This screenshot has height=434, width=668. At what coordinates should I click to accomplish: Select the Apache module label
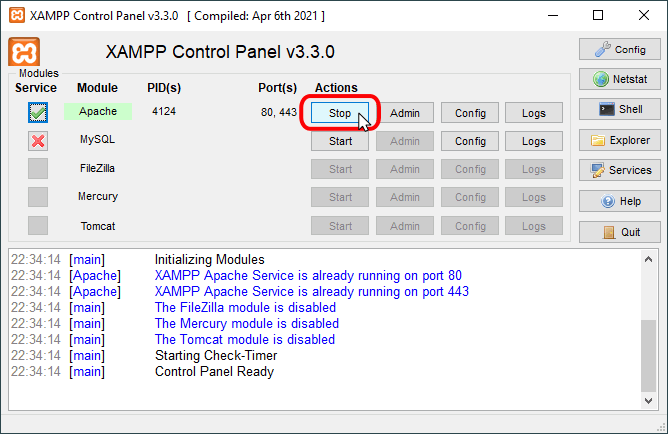98,112
